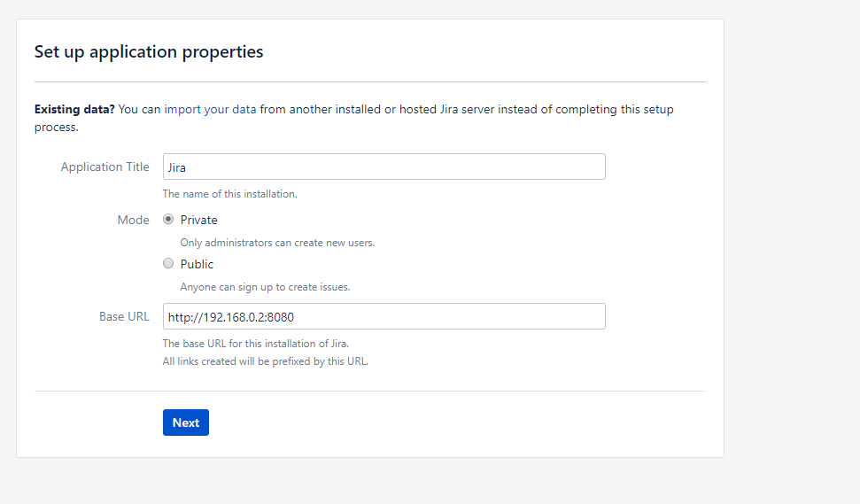Viewport: 860px width, 504px height.
Task: Click 'The base URL for this installation of Jira.'
Action: [x=256, y=344]
